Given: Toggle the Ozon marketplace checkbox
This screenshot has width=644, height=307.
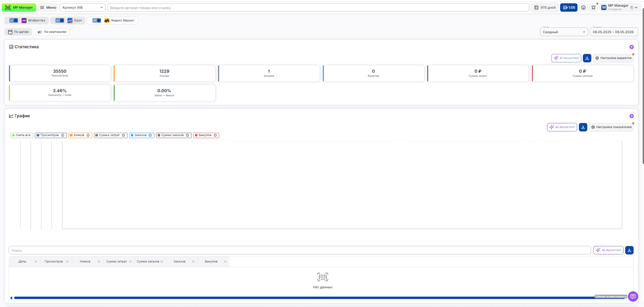Looking at the screenshot, I should (x=60, y=20).
